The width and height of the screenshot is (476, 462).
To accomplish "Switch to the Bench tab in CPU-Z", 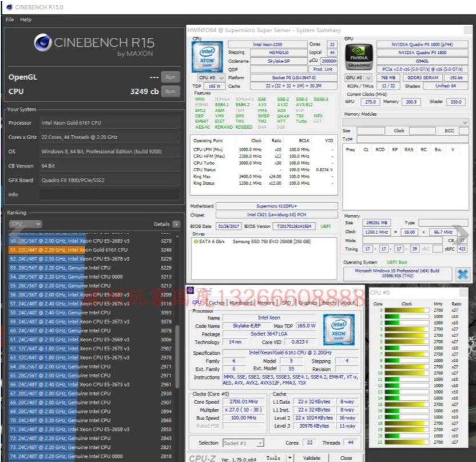I will (329, 302).
